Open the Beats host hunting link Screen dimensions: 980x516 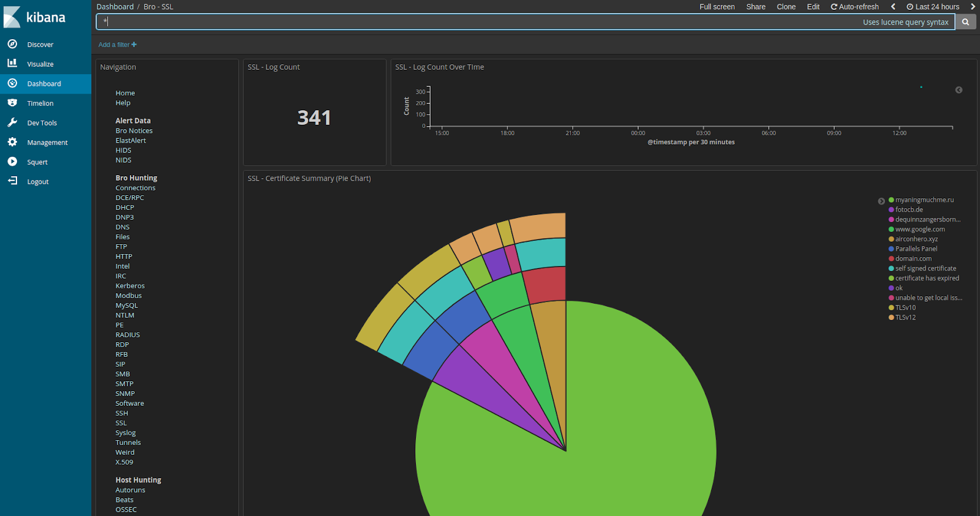124,499
